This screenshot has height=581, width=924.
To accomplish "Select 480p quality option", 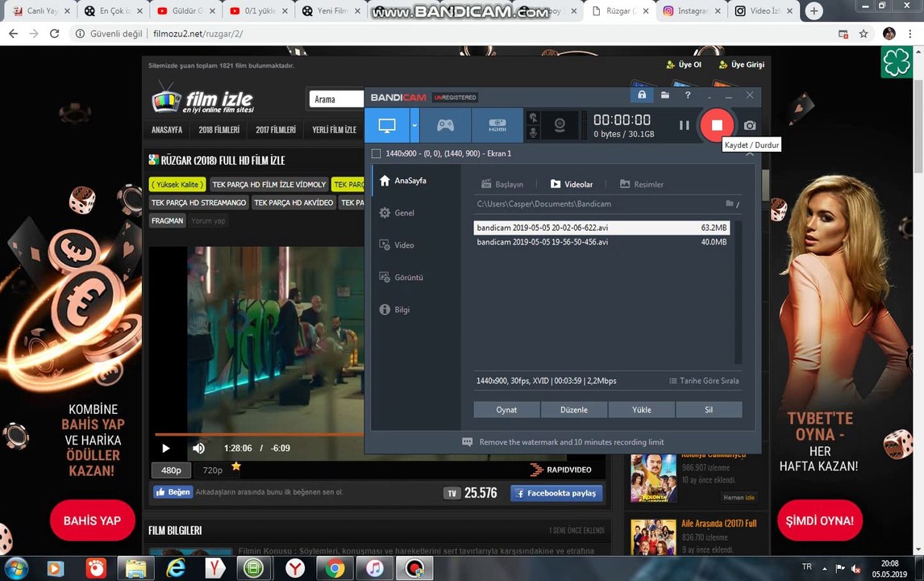I will point(171,470).
